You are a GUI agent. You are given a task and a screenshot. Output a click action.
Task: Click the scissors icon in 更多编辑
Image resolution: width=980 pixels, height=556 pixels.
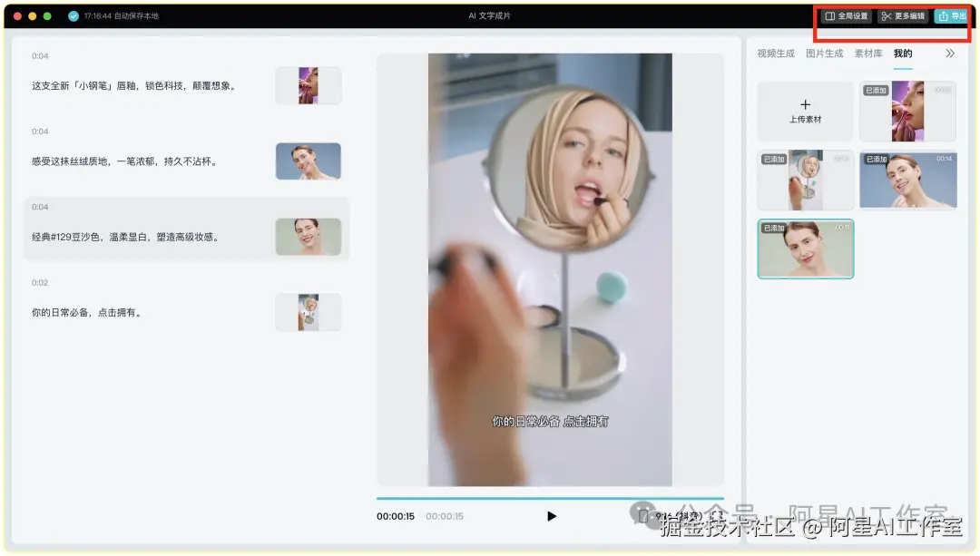[x=887, y=16]
